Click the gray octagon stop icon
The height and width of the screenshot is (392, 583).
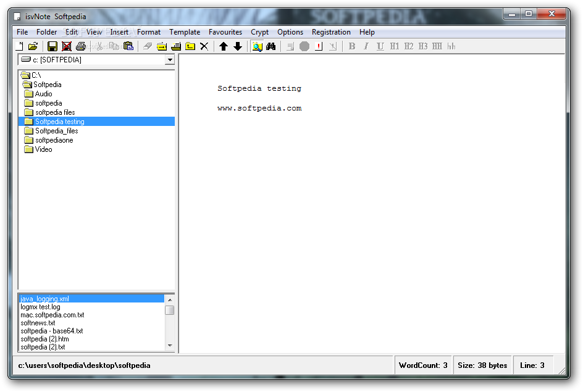[x=304, y=46]
